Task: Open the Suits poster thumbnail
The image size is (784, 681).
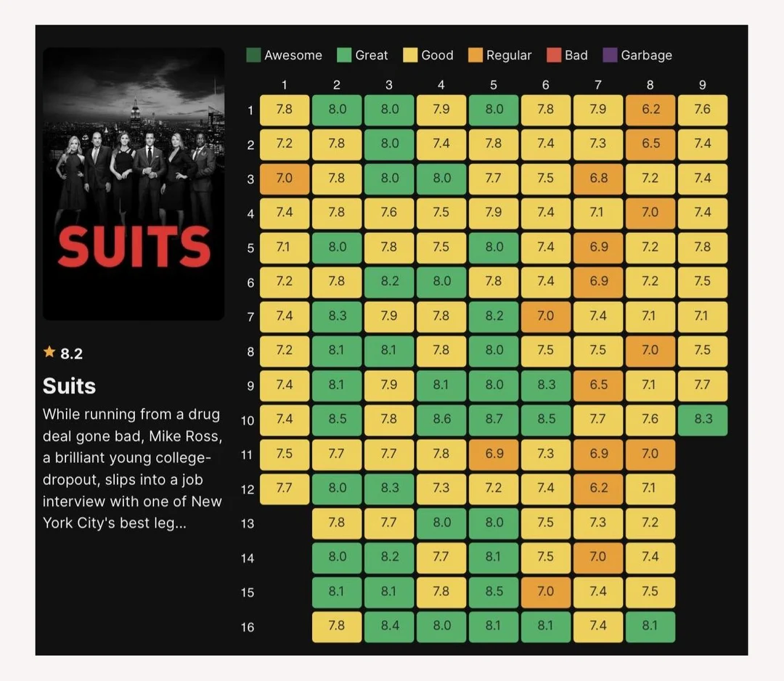Action: click(134, 184)
